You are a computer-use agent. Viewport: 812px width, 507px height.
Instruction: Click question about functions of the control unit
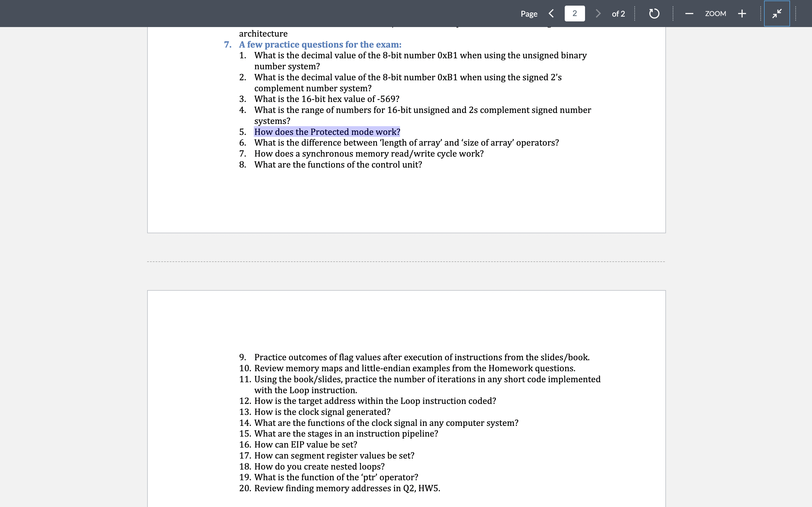tap(338, 164)
